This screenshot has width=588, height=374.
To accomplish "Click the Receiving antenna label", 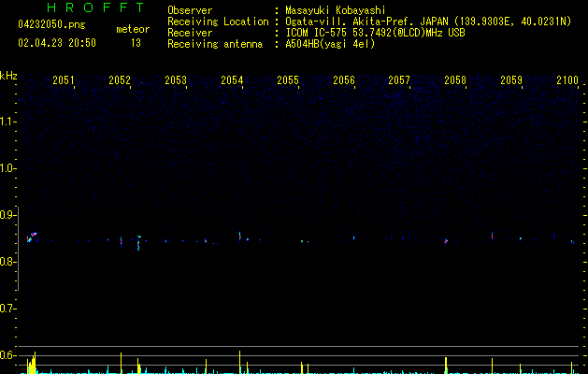I will 215,44.
